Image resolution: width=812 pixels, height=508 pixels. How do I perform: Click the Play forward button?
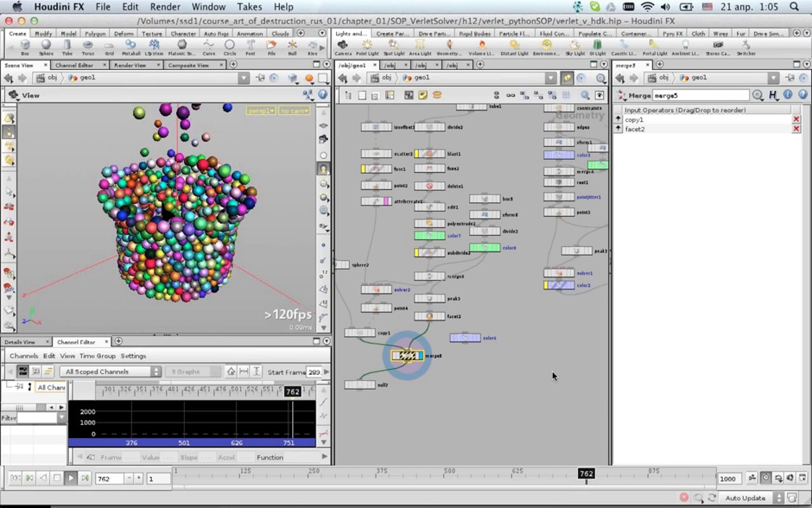click(x=71, y=478)
